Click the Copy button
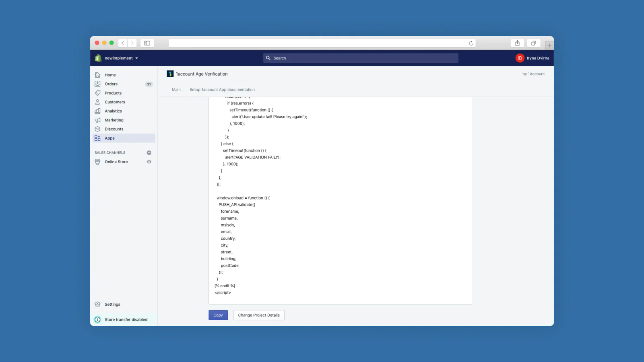Viewport: 644px width, 362px height. click(x=218, y=315)
